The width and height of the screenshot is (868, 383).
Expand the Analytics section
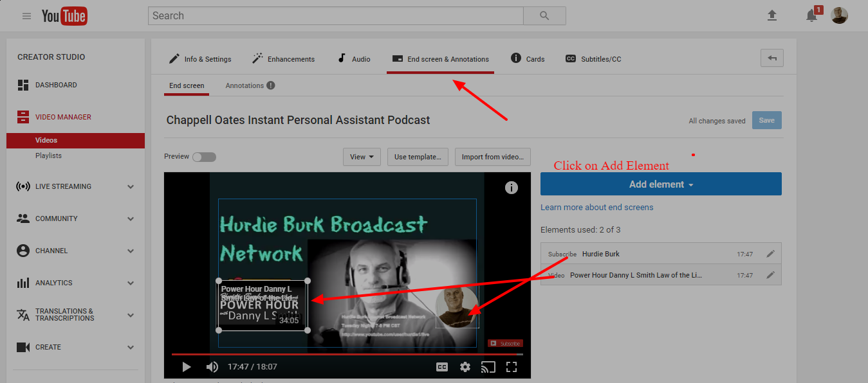(x=131, y=283)
